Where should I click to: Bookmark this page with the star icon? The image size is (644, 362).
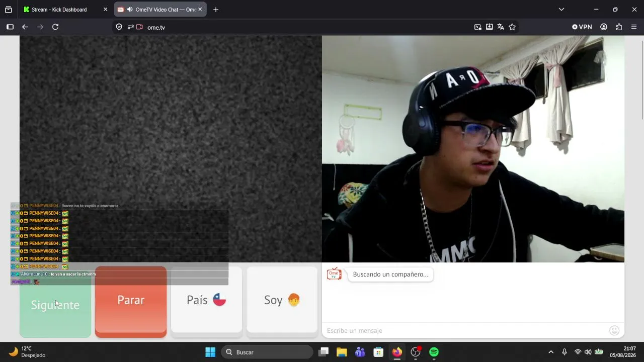coord(512,27)
